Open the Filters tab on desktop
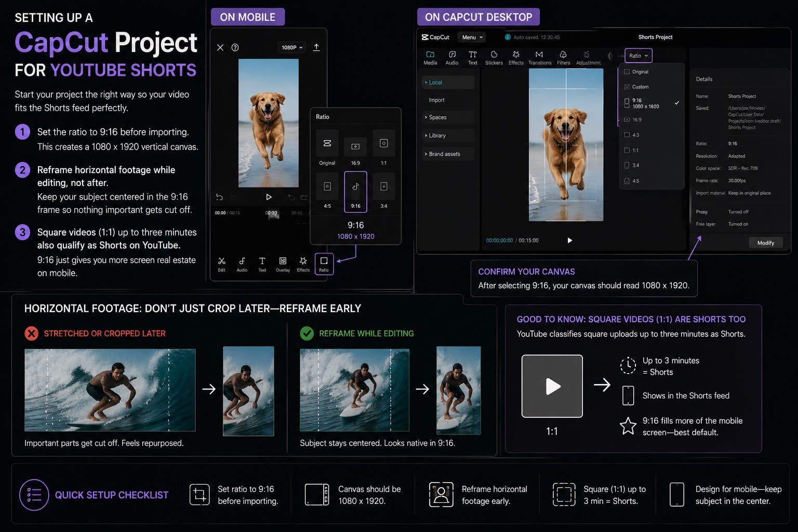The height and width of the screenshot is (532, 798). click(x=564, y=58)
